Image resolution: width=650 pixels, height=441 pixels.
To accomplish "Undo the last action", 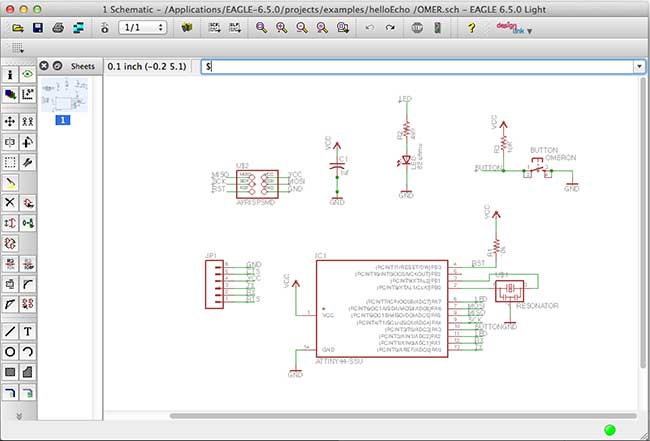I will coord(370,28).
